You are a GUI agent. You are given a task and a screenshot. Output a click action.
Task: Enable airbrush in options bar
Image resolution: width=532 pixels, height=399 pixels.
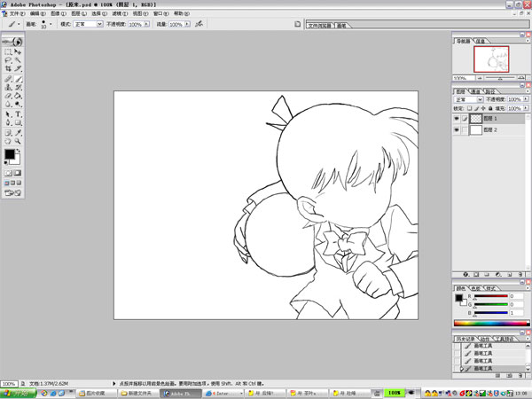point(199,24)
